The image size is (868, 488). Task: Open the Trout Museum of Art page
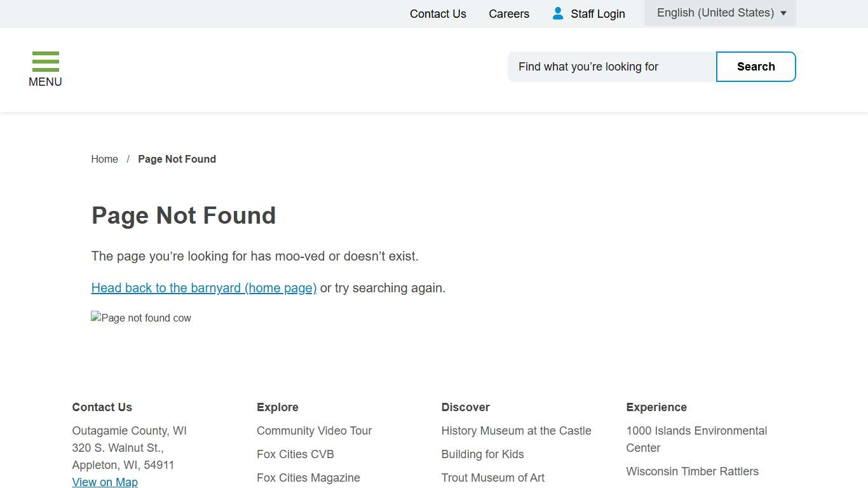[x=493, y=477]
